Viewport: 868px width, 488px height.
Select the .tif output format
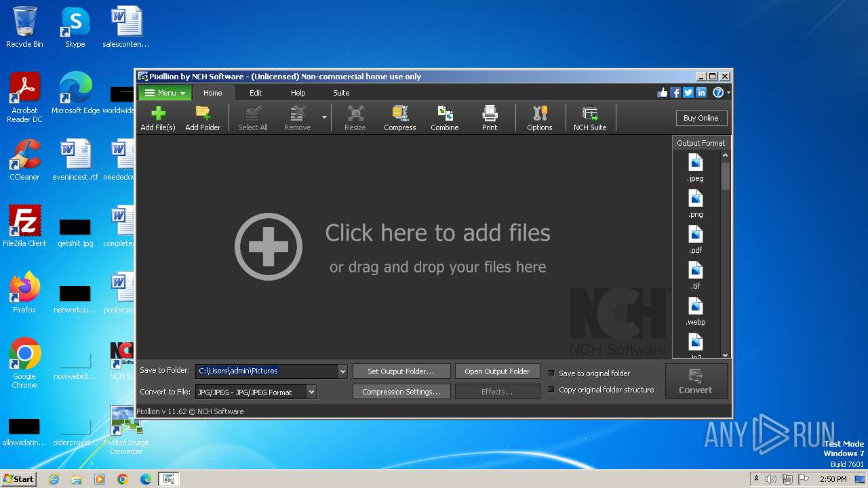coord(695,276)
